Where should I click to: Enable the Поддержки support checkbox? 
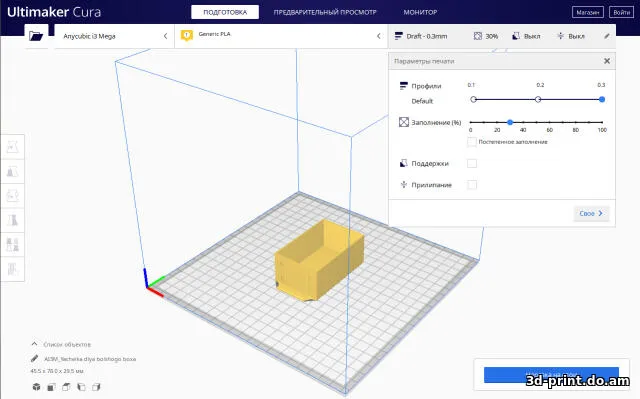tap(472, 163)
